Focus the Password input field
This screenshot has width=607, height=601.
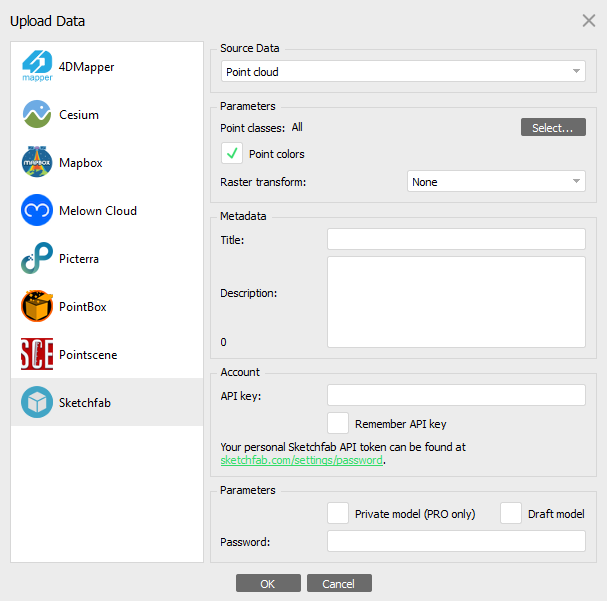point(456,541)
